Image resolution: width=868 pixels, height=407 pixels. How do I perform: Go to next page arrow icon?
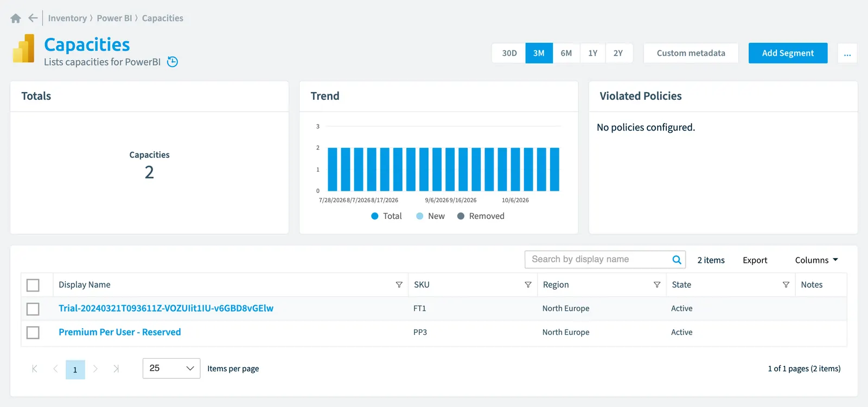point(95,369)
